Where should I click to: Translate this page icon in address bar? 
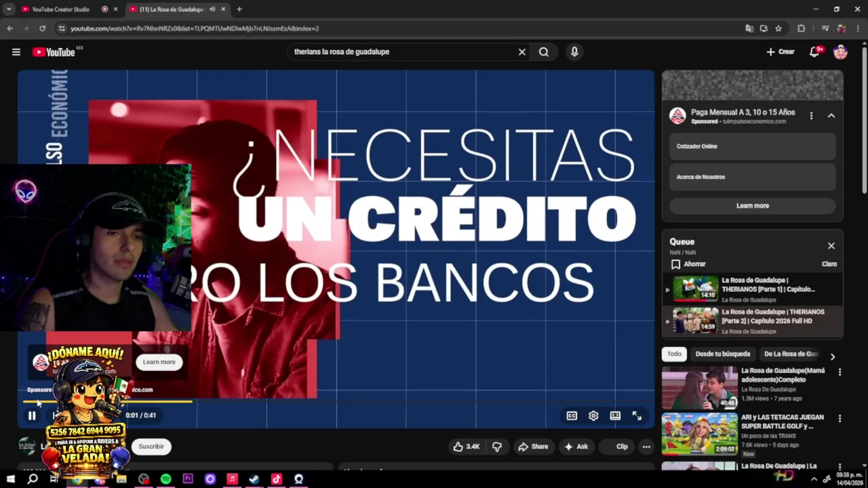pyautogui.click(x=749, y=28)
